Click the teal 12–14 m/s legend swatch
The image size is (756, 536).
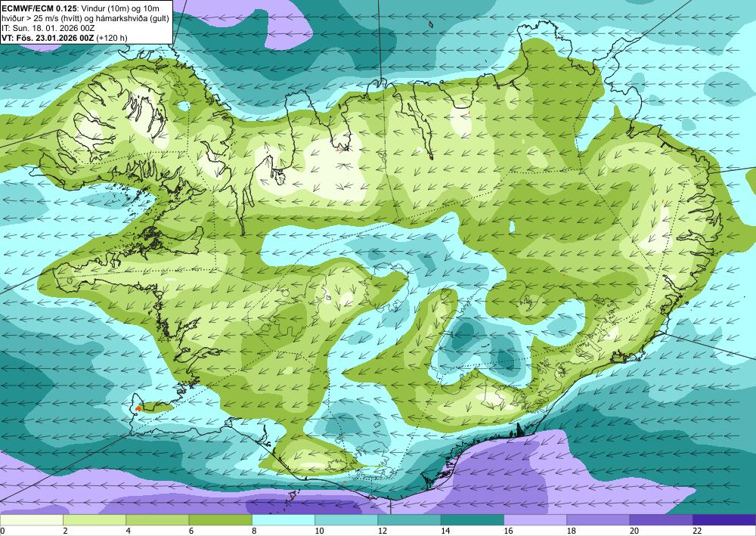[x=409, y=519]
